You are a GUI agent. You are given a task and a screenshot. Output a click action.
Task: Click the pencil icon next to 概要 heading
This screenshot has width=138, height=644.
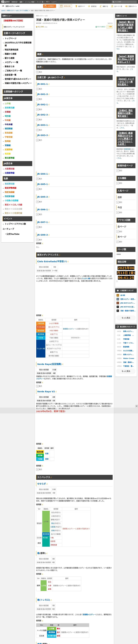[x=43, y=54]
